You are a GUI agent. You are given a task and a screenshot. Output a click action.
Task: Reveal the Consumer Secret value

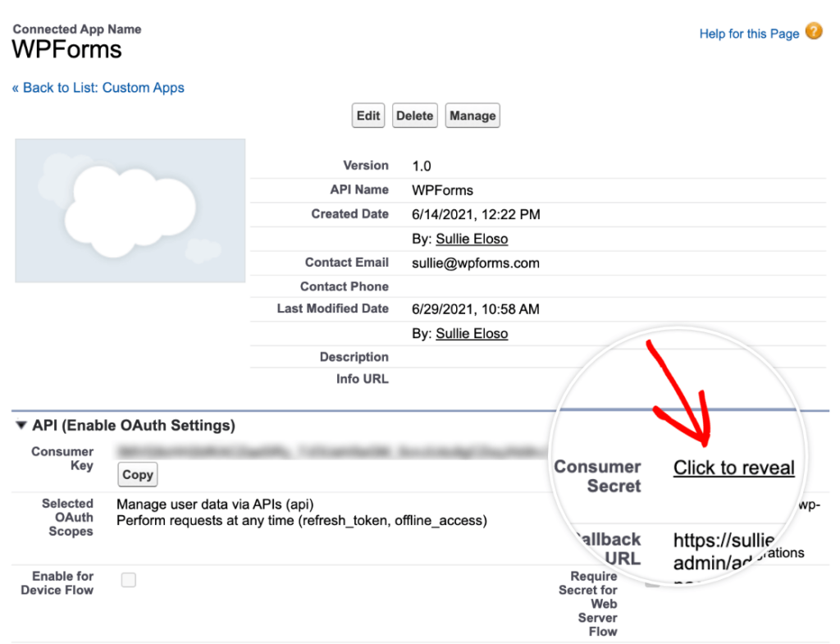point(733,467)
